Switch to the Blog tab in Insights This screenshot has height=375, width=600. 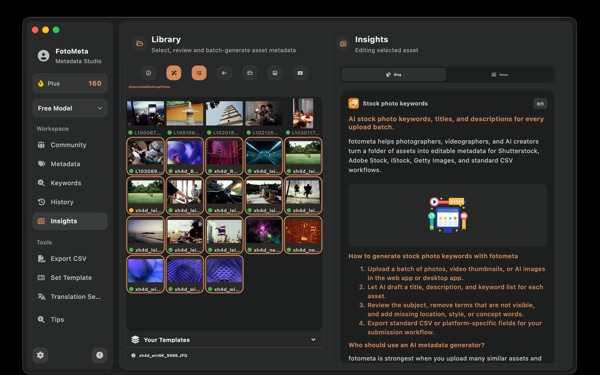pyautogui.click(x=394, y=75)
